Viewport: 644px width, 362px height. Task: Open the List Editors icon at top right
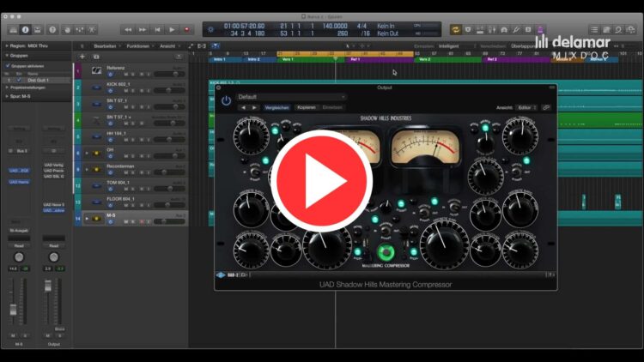point(594,30)
